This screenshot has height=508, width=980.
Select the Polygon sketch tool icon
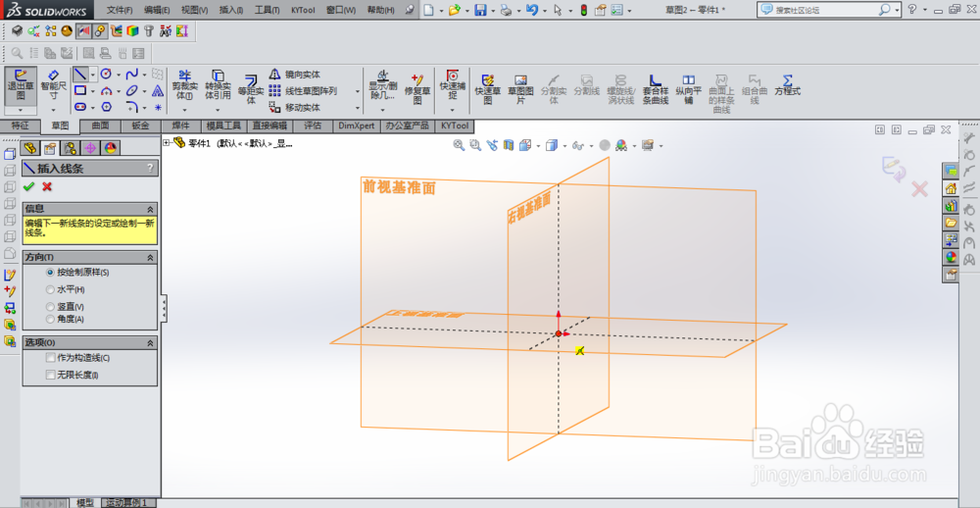click(106, 107)
